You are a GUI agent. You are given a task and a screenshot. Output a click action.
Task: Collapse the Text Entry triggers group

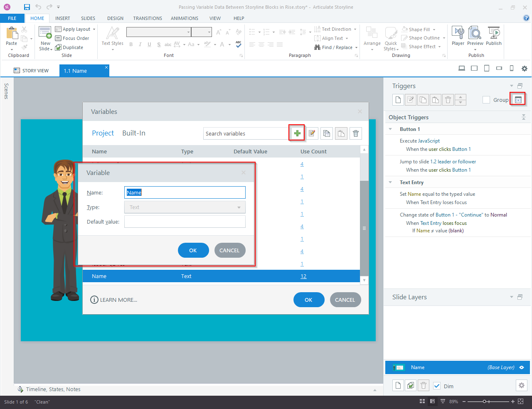click(x=390, y=182)
